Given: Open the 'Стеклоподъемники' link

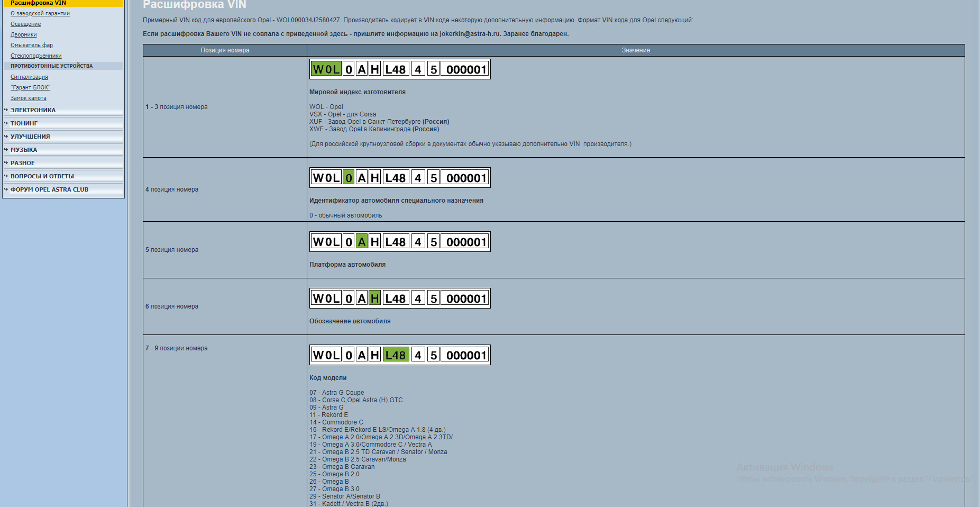Looking at the screenshot, I should tap(36, 56).
